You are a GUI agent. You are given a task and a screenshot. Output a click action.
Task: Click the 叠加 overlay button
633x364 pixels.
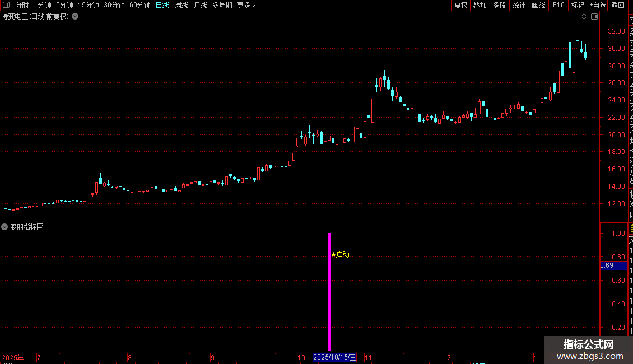[x=480, y=5]
